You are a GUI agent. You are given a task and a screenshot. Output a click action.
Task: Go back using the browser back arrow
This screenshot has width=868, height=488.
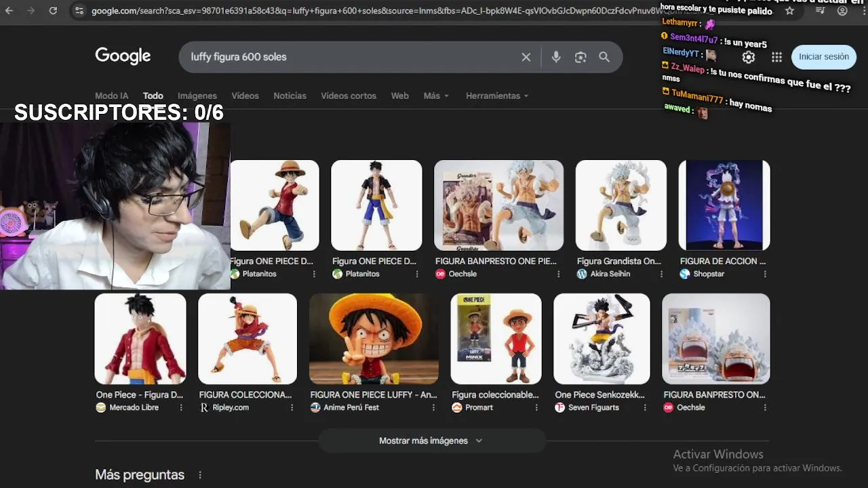pos(9,11)
